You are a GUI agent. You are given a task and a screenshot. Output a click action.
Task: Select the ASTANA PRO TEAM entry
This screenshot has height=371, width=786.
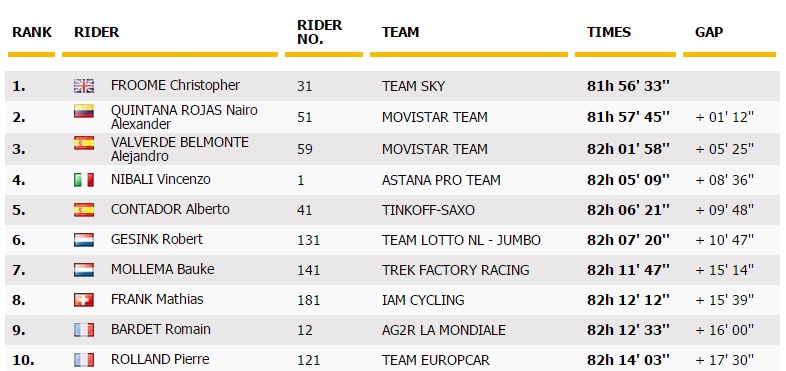click(x=441, y=180)
